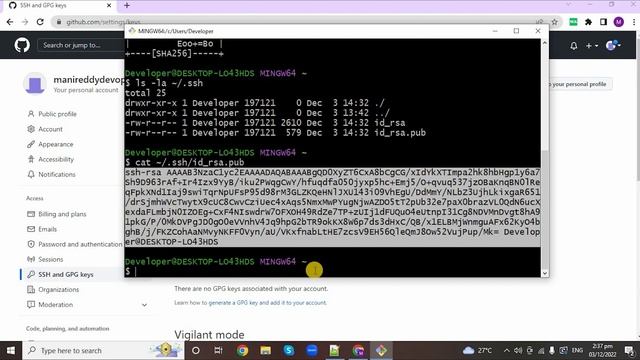Open a new Chrome tab
This screenshot has width=640, height=360.
[x=127, y=5]
